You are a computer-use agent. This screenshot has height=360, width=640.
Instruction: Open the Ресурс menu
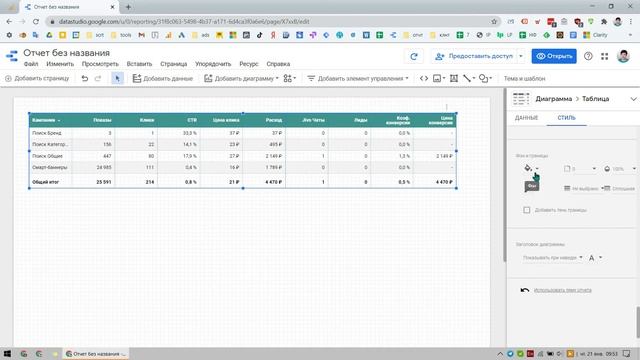249,64
